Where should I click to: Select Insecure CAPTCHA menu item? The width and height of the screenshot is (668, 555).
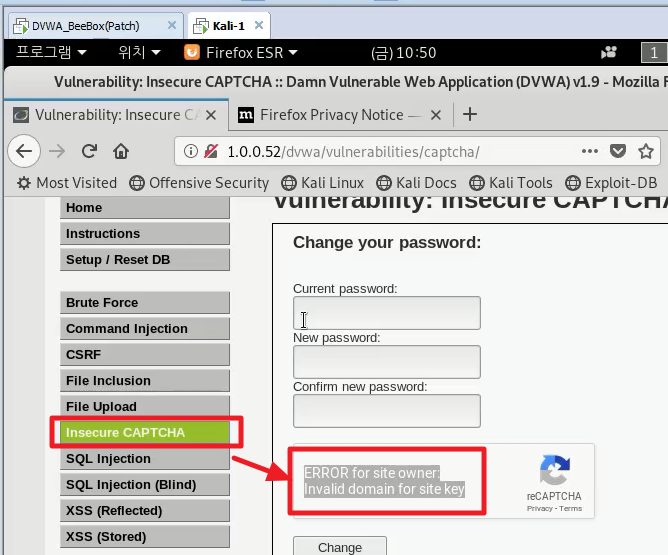coord(145,432)
